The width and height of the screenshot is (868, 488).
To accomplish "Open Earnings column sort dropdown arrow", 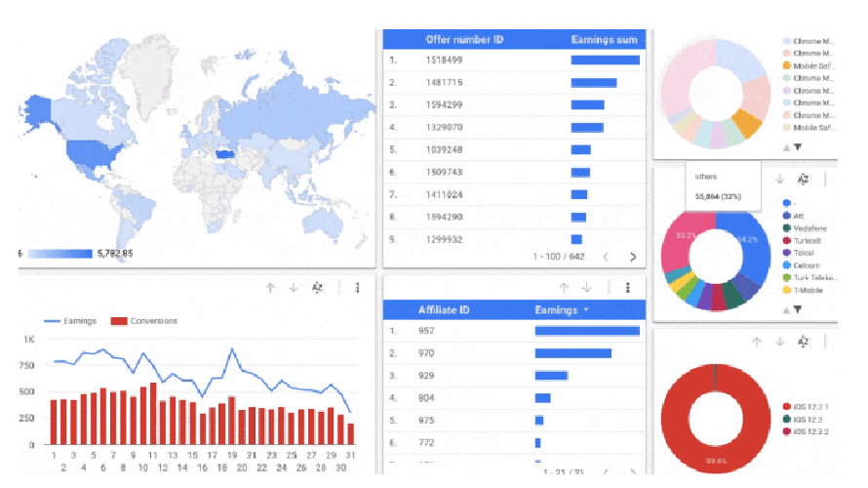I will coord(586,309).
